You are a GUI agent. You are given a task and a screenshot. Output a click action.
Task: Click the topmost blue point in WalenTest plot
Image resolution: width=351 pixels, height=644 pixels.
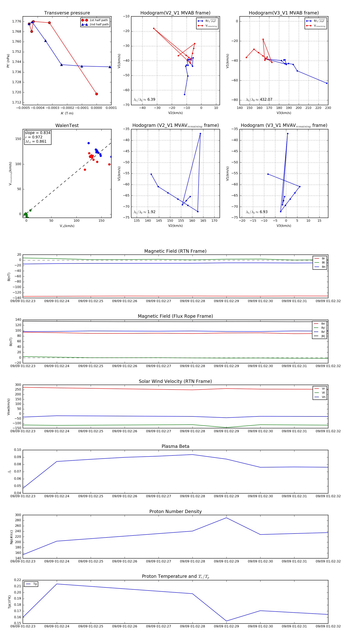[x=89, y=143]
